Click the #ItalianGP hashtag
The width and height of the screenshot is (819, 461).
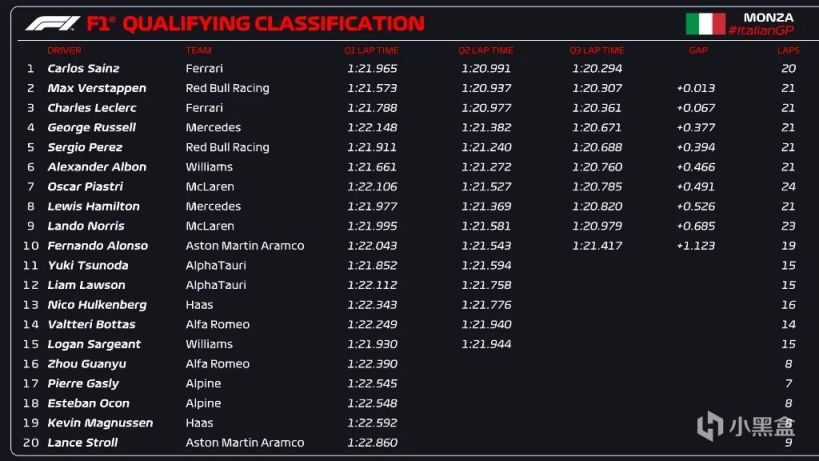(761, 32)
